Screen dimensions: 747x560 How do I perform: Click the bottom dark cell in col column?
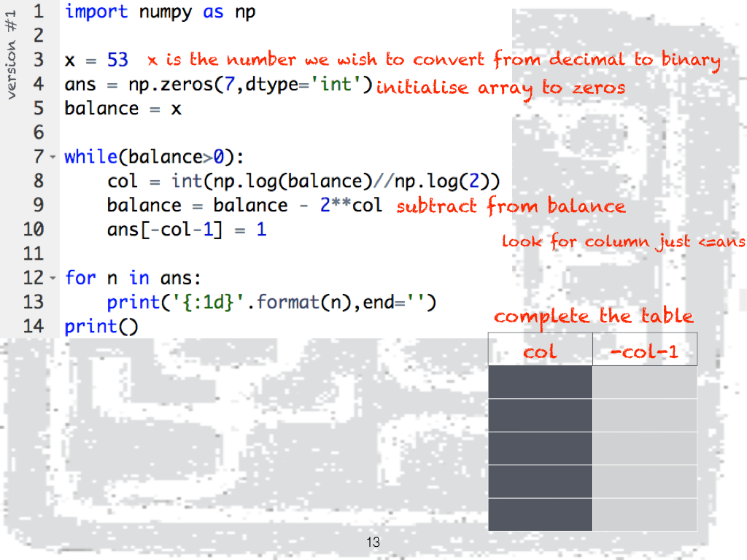[x=540, y=514]
